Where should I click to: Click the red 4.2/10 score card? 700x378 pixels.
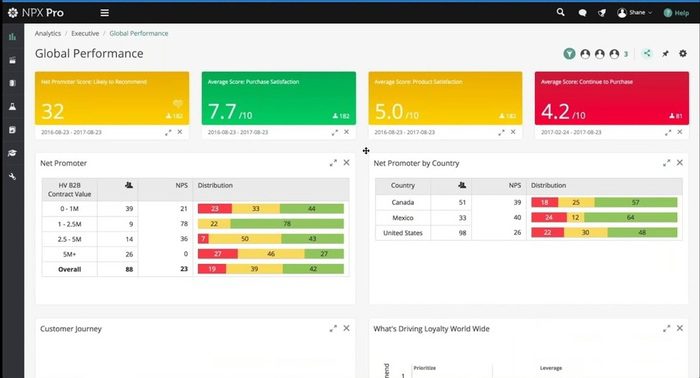(612, 98)
